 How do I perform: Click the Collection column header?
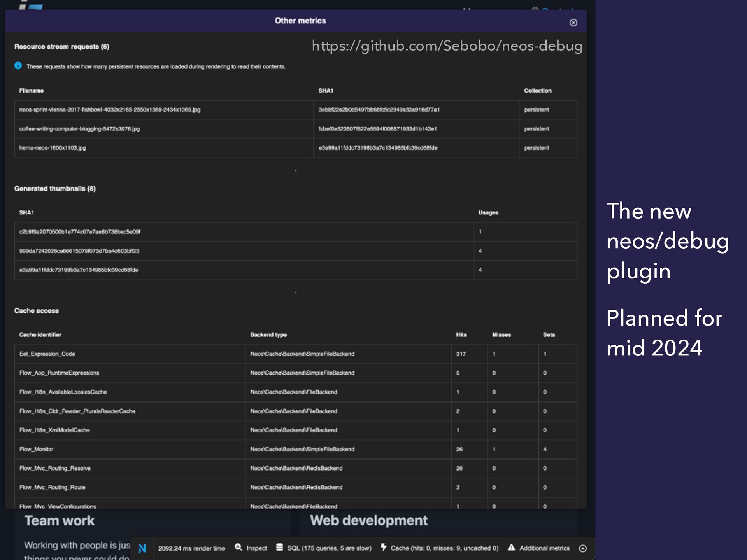point(538,91)
